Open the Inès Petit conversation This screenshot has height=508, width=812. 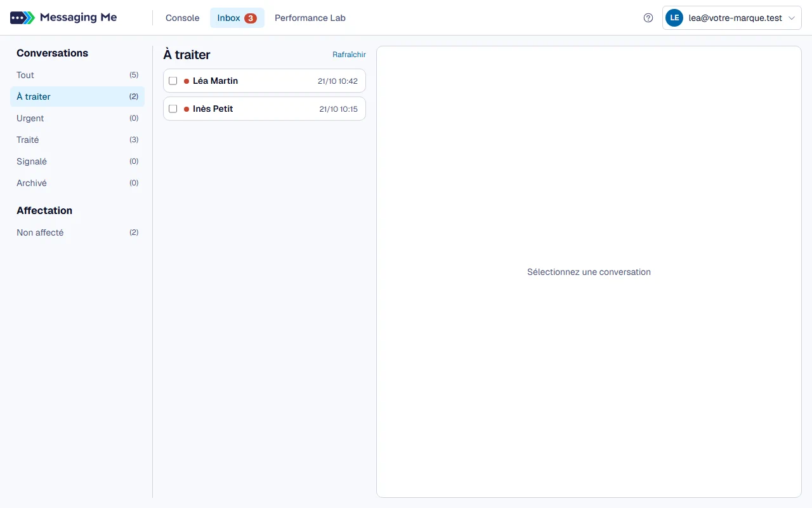265,109
